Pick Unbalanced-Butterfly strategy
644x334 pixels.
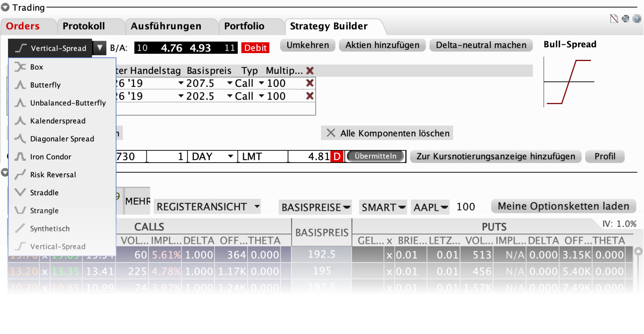[x=62, y=103]
